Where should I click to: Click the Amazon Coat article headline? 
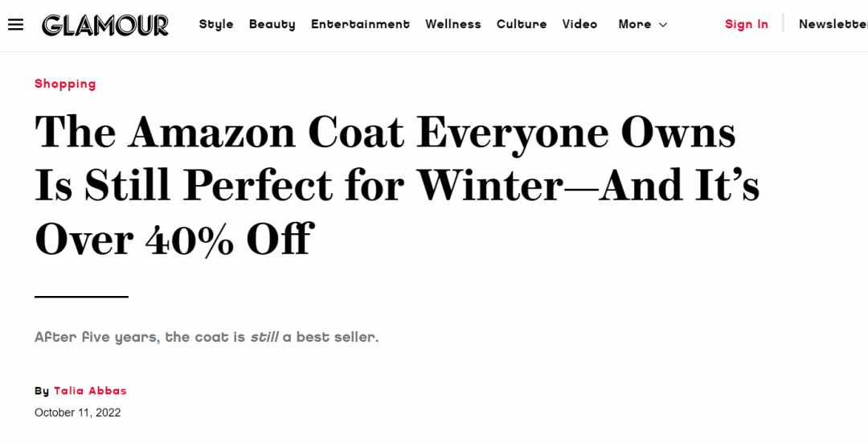[x=397, y=185]
